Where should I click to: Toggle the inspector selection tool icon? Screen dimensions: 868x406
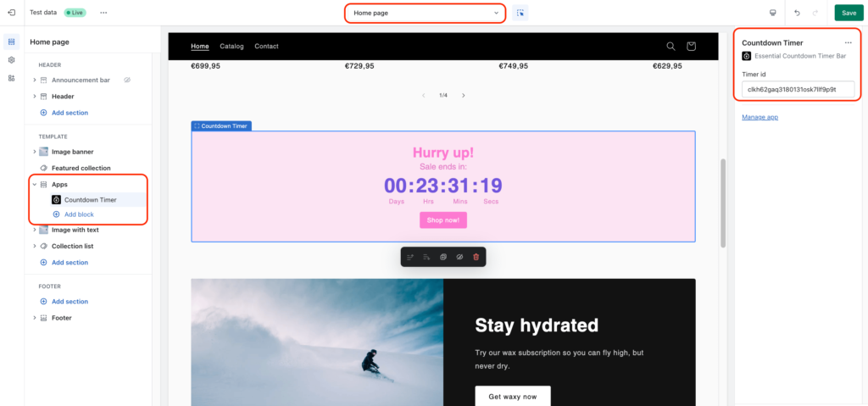tap(520, 13)
